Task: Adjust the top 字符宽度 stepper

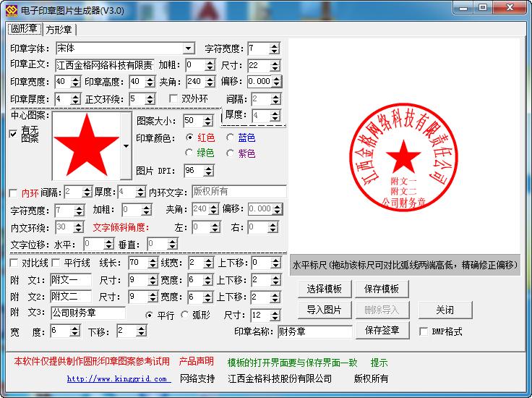Action: [x=274, y=48]
